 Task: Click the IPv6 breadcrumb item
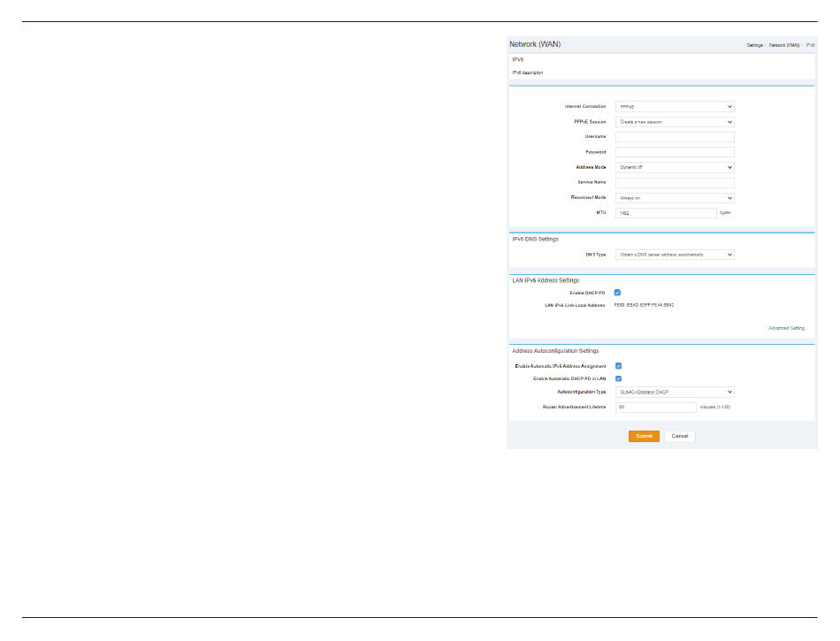click(x=810, y=44)
